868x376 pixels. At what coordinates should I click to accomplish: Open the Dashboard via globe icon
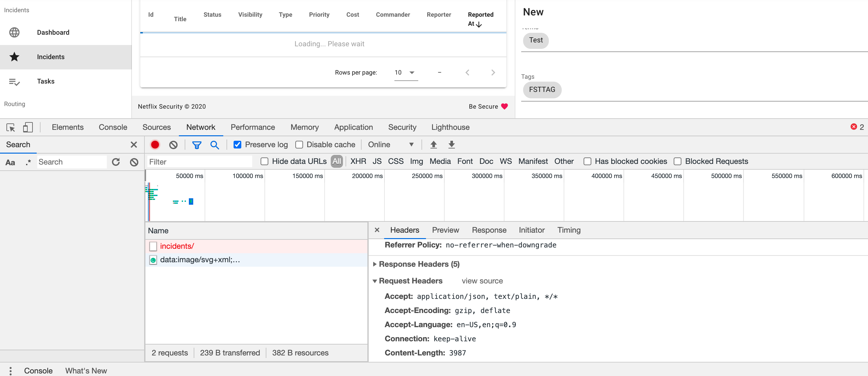click(x=14, y=32)
